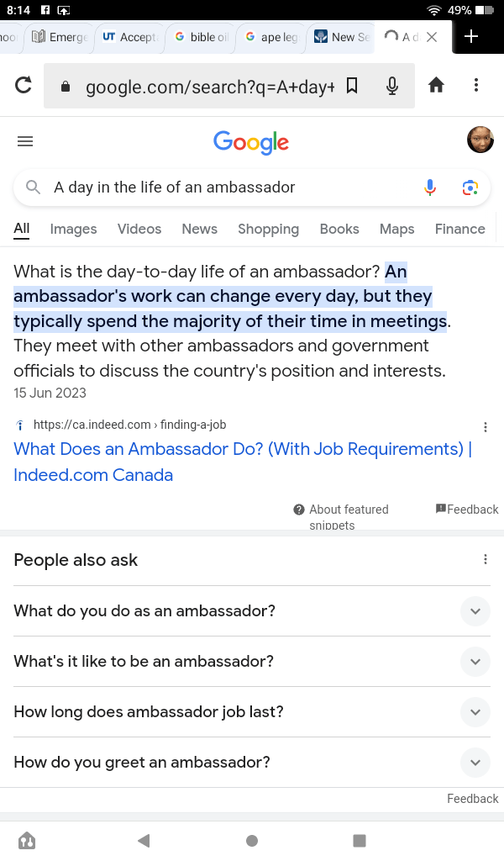Expand "What do you do as an ambassador?"
Viewport: 504px width, 861px height.
475,611
